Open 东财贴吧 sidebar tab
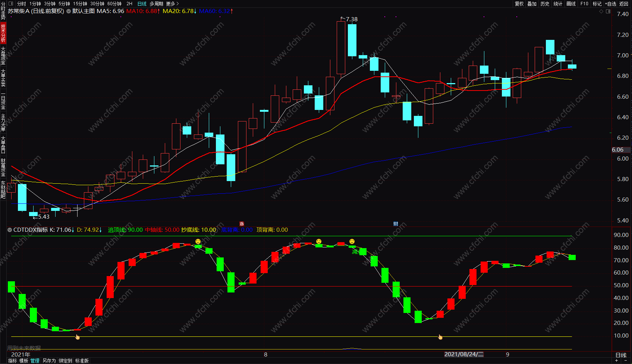 (3, 190)
